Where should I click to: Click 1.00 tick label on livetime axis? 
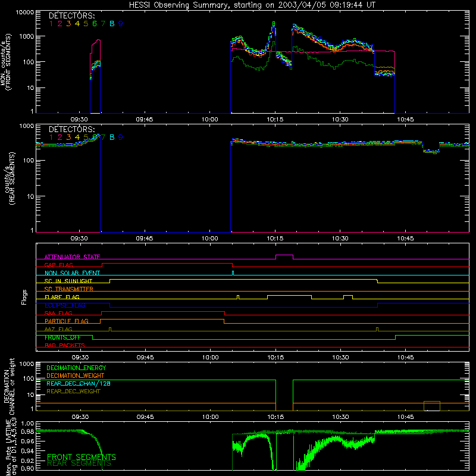tap(27, 423)
